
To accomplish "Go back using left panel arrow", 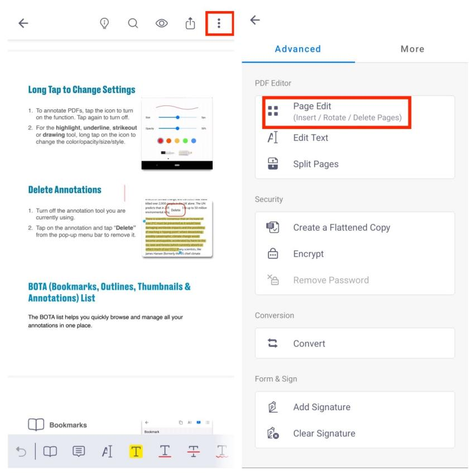I will point(23,23).
